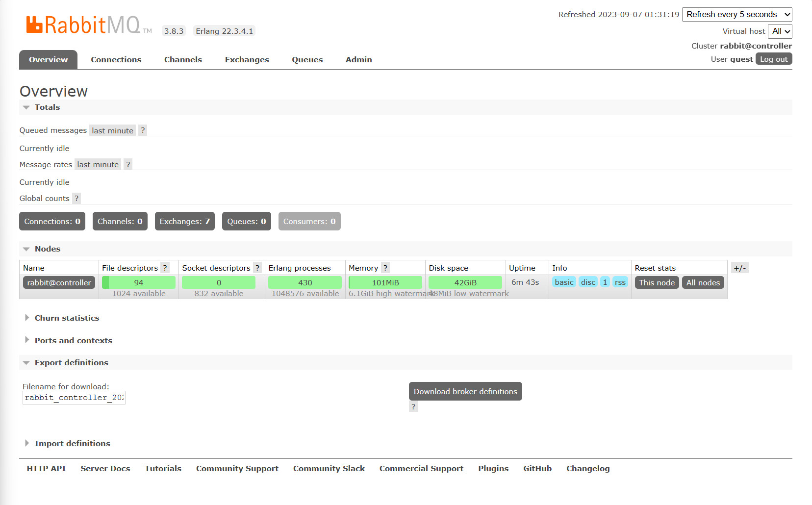Log out the guest user
Viewport: 812px width, 505px height.
(774, 59)
